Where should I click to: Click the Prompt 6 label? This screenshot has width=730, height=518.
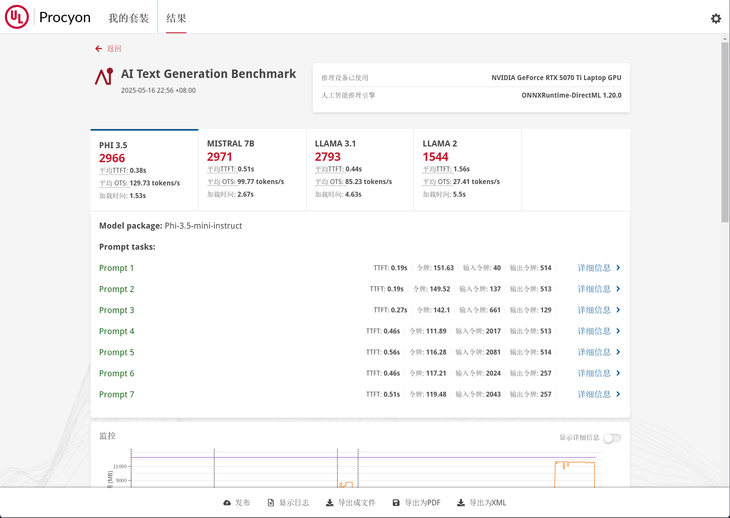116,373
